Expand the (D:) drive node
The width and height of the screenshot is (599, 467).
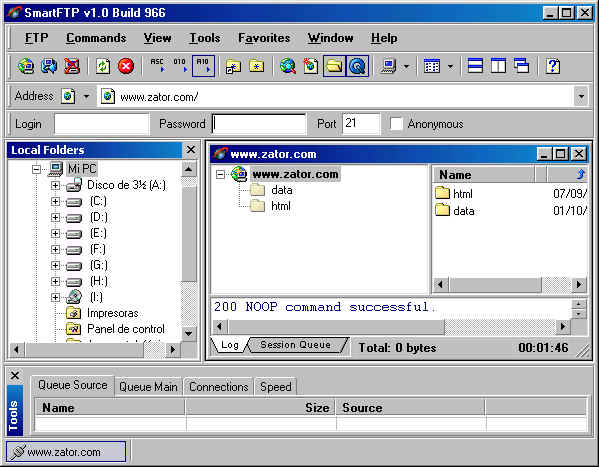coord(55,217)
